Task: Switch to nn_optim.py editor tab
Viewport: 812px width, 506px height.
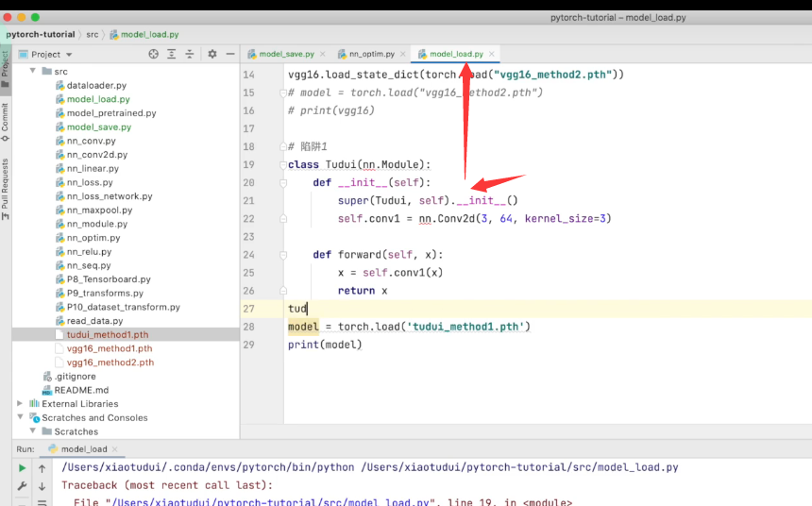Action: click(x=372, y=54)
